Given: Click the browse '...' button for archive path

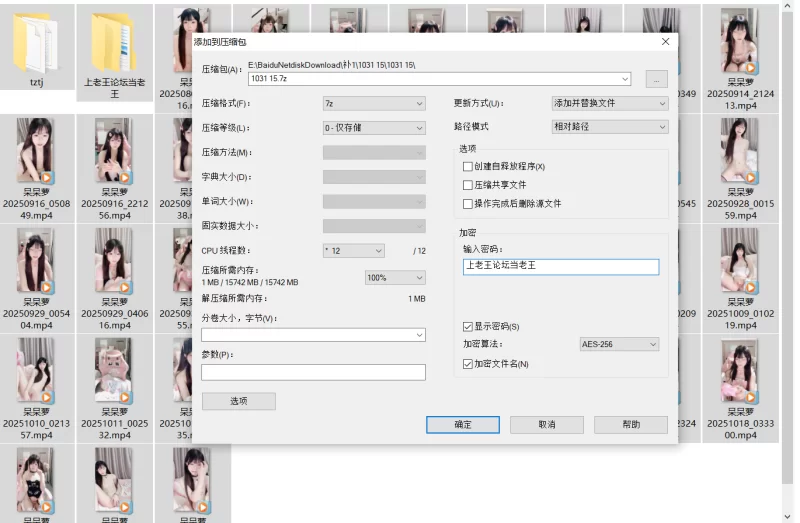Looking at the screenshot, I should (657, 79).
